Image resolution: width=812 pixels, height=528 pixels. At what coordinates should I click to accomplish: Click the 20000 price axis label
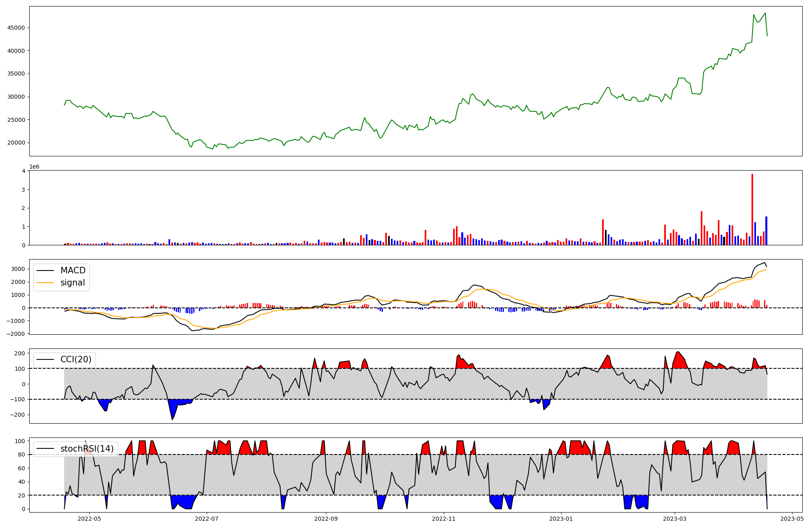click(16, 143)
